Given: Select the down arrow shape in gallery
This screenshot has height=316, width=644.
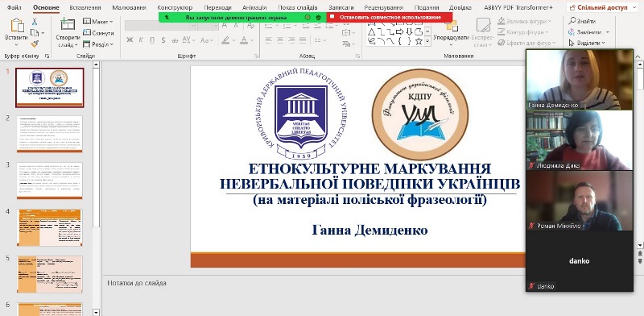Looking at the screenshot, I should (409, 32).
